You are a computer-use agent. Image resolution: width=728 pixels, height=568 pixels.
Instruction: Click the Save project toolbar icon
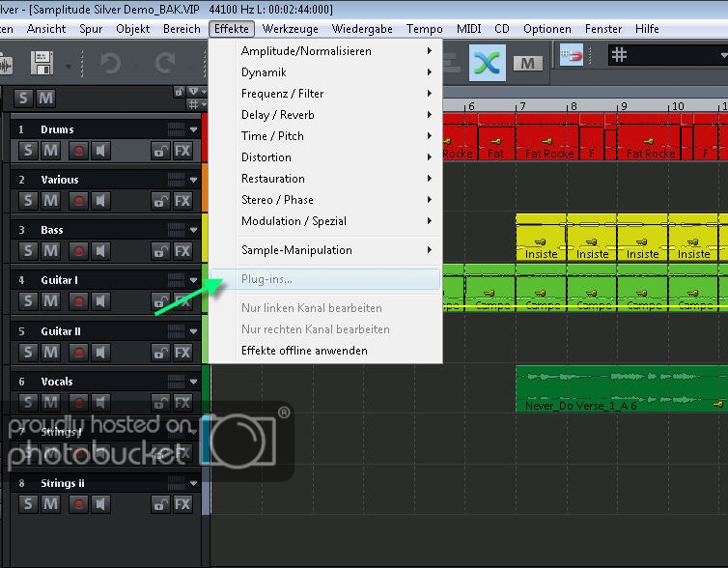click(x=42, y=64)
